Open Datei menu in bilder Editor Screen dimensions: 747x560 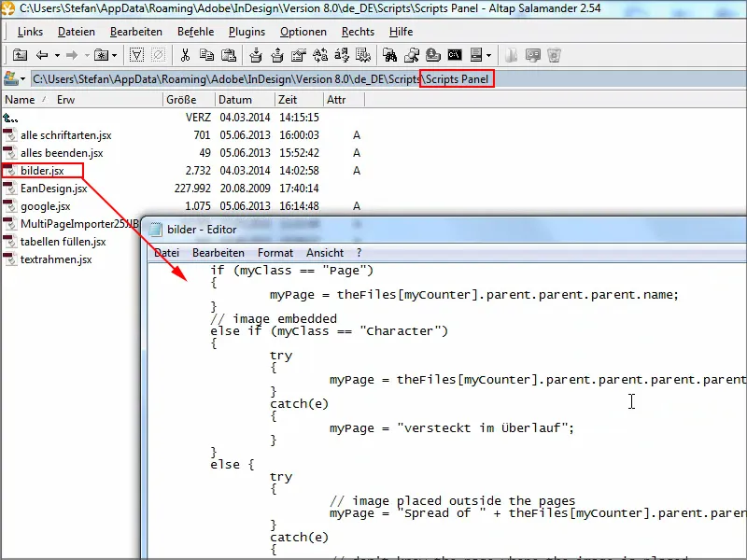click(x=167, y=253)
